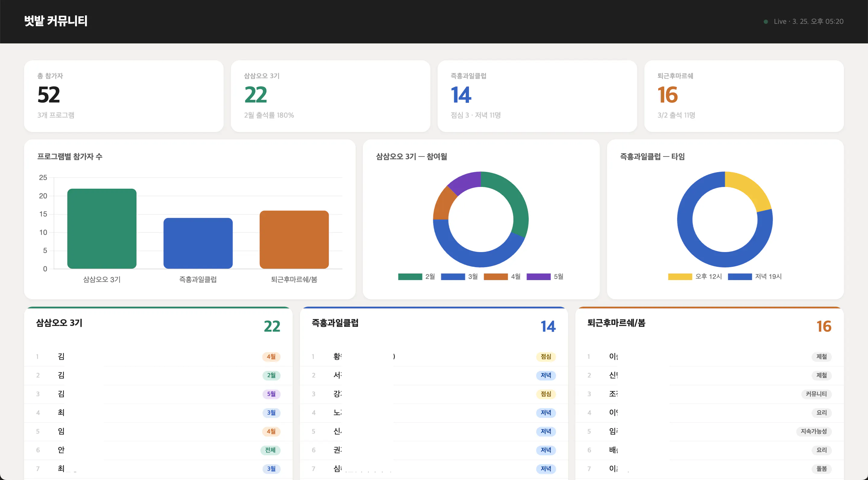Click the 지속가능성 tag in 퇴근후마르쉐 list
The width and height of the screenshot is (868, 480).
813,431
